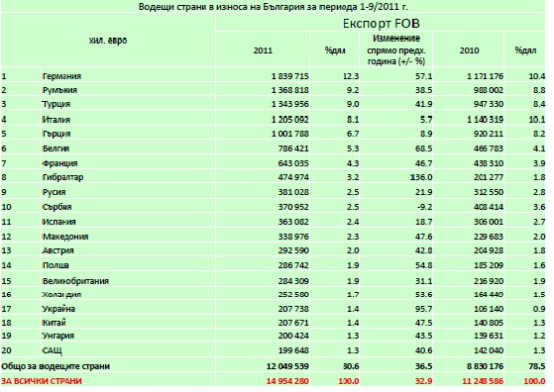Viewport: 554px width, 392px height.
Task: Click the total 2011 value 14 954 280
Action: pos(287,381)
